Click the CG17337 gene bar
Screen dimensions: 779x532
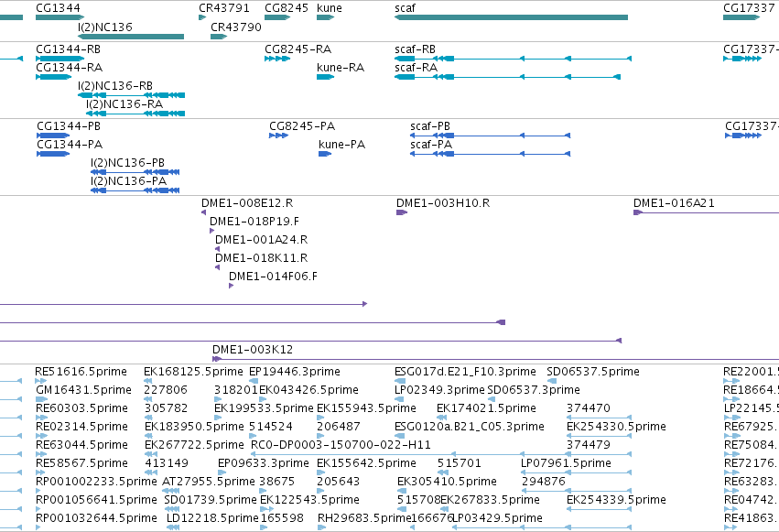(x=741, y=17)
